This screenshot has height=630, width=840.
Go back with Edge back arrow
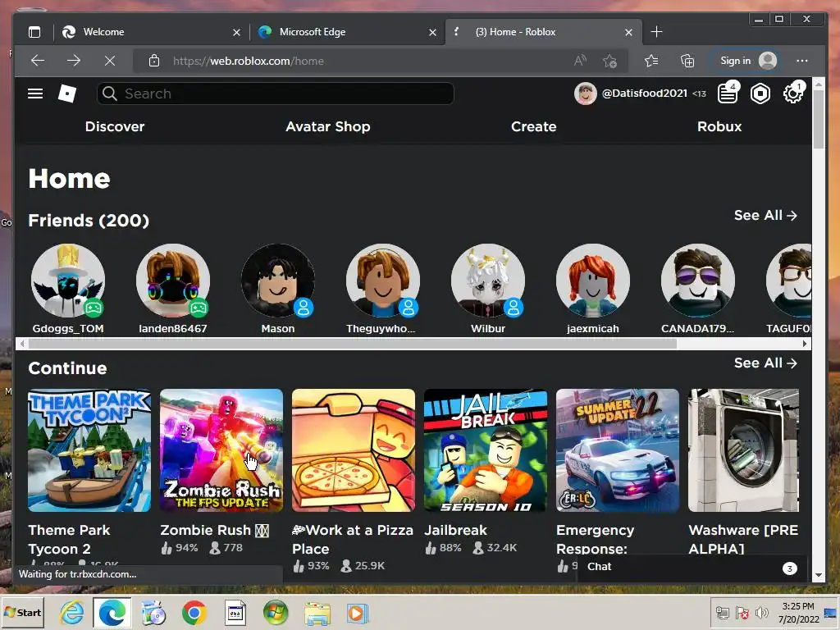coord(38,61)
